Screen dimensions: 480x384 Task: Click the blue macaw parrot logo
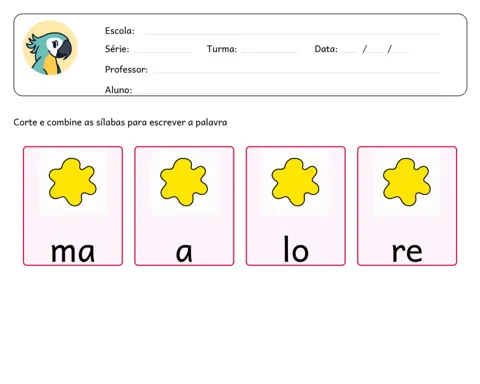(50, 48)
